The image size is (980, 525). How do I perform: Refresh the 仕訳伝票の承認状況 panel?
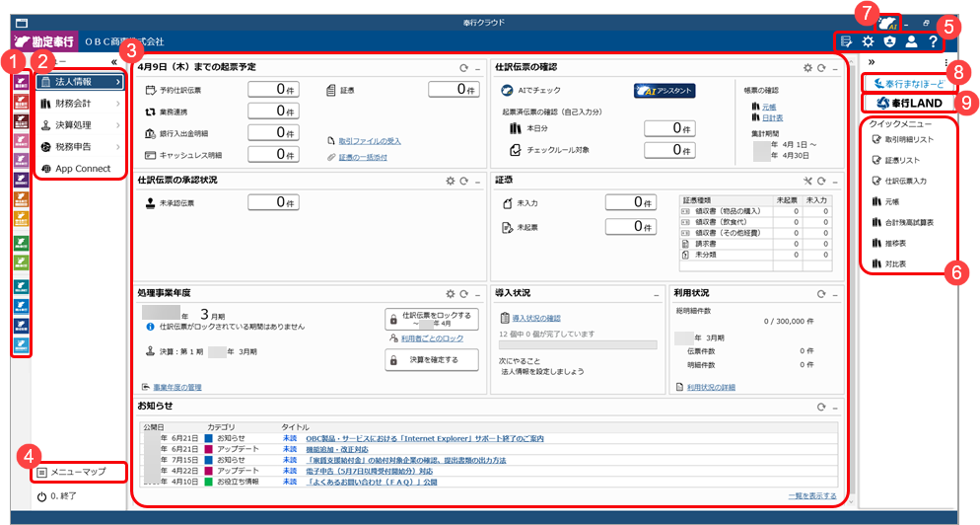tap(463, 181)
